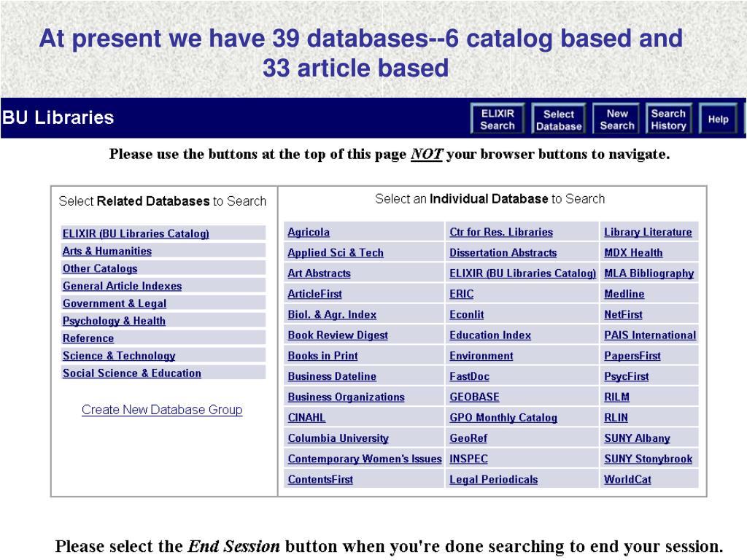
Task: Open Education Index
Action: coord(490,335)
